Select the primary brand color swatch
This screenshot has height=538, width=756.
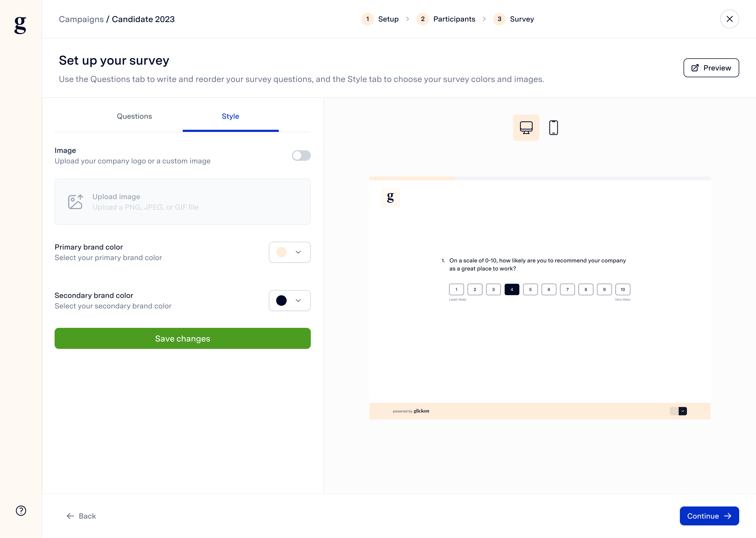(x=282, y=252)
